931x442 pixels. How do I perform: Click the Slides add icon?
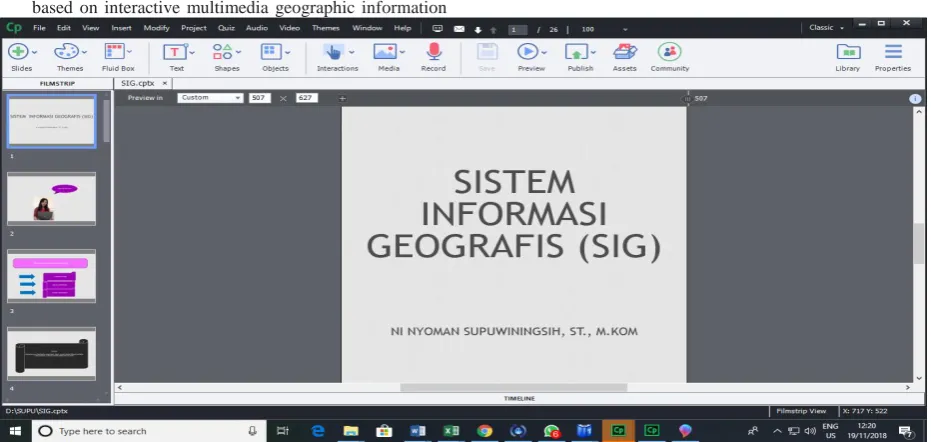[x=18, y=52]
